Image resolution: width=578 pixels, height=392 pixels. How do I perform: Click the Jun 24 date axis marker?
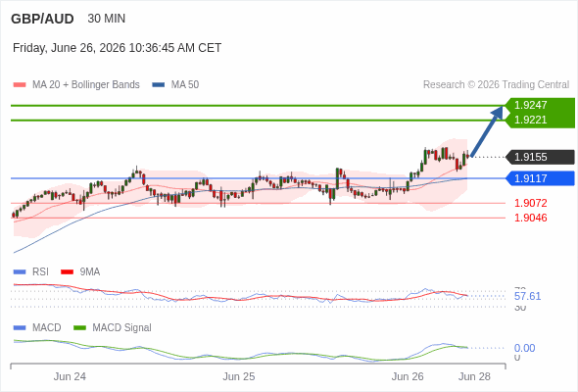tap(70, 377)
